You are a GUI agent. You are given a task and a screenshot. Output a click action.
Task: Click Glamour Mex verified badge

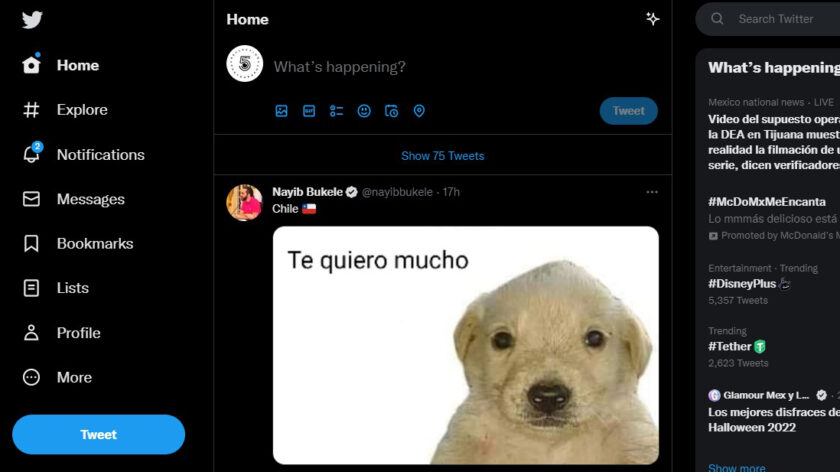pos(821,395)
